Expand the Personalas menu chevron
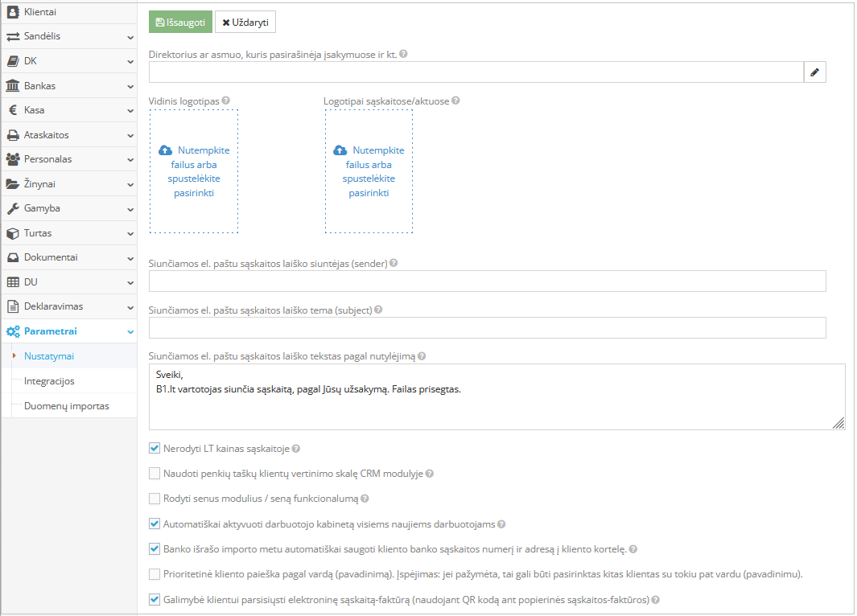The height and width of the screenshot is (616, 857). (x=130, y=159)
